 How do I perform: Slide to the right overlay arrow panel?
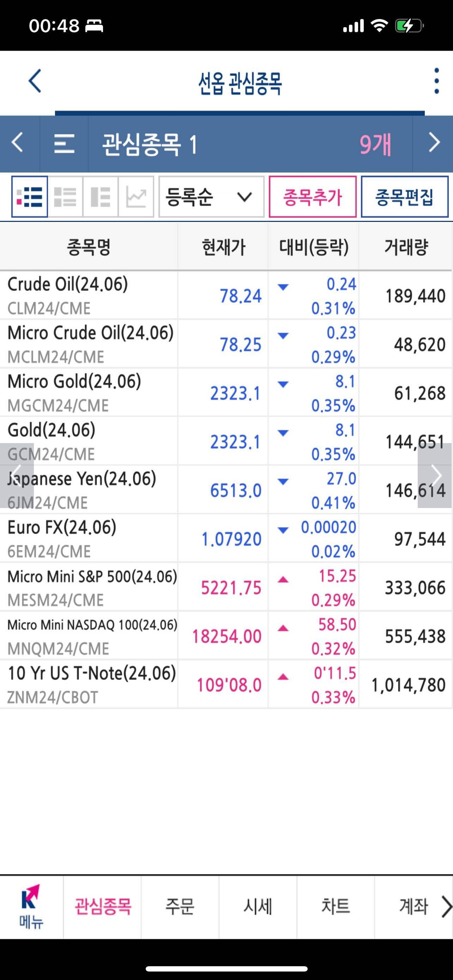435,475
